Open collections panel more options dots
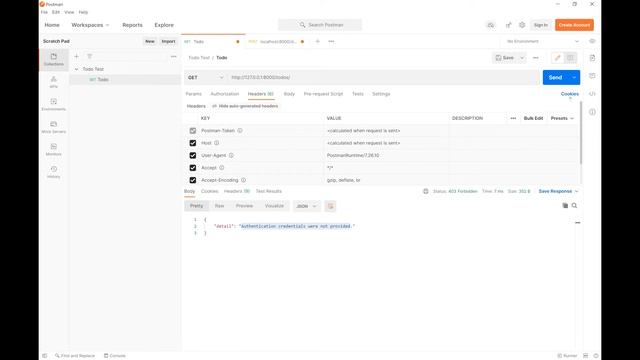This screenshot has width=640, height=360. click(173, 56)
